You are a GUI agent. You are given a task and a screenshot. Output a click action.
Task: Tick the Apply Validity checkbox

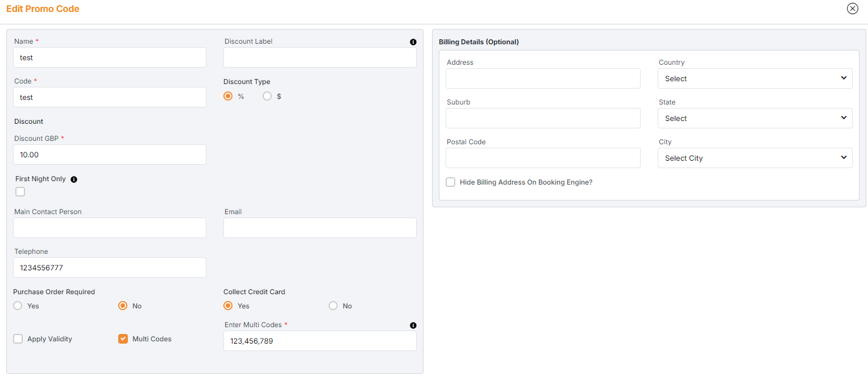coord(18,339)
